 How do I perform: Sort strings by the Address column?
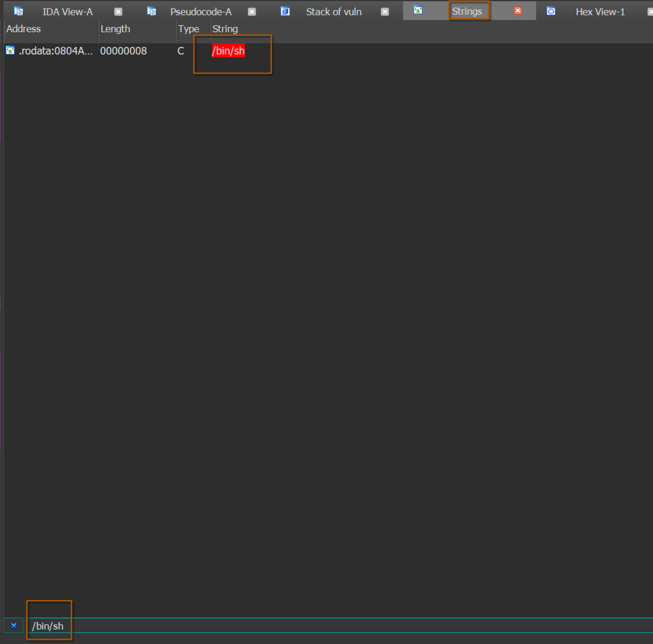pos(23,29)
